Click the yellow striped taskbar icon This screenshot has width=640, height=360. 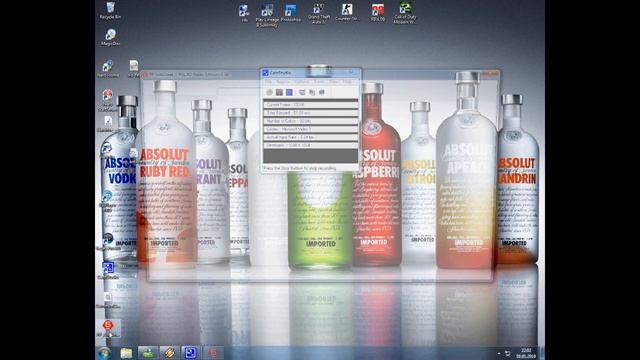[x=169, y=353]
